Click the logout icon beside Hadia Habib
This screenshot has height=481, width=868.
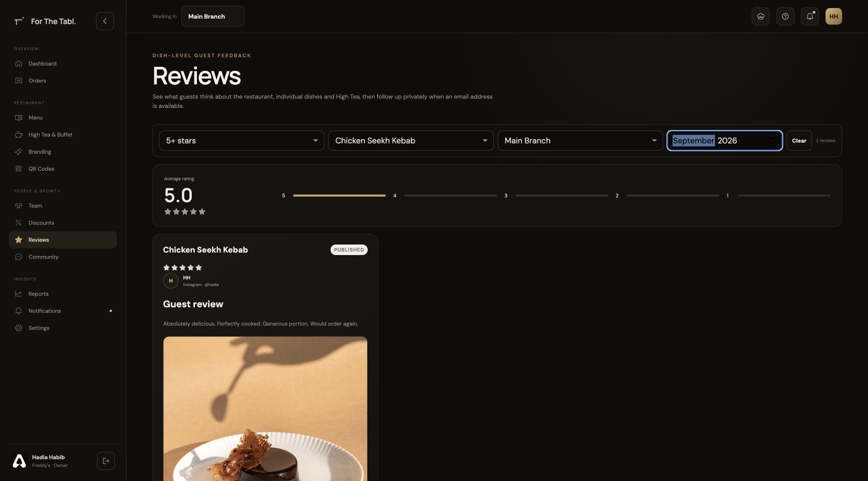106,461
